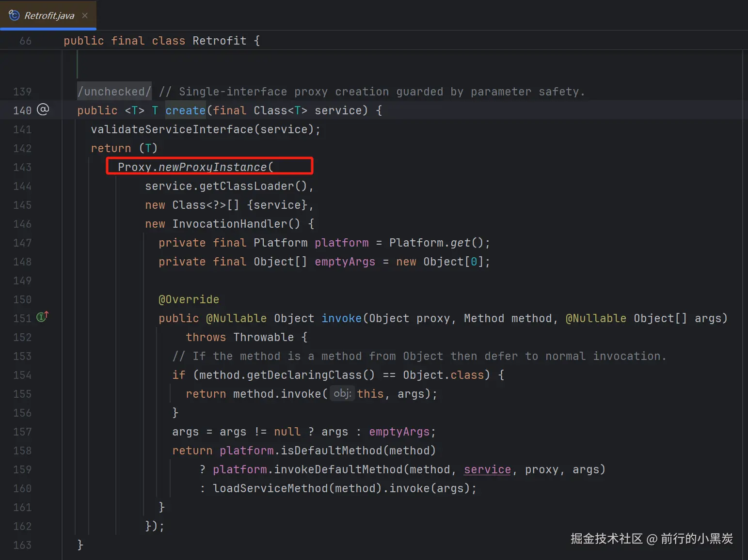Click 'Throwable' on line 152

pos(264,337)
